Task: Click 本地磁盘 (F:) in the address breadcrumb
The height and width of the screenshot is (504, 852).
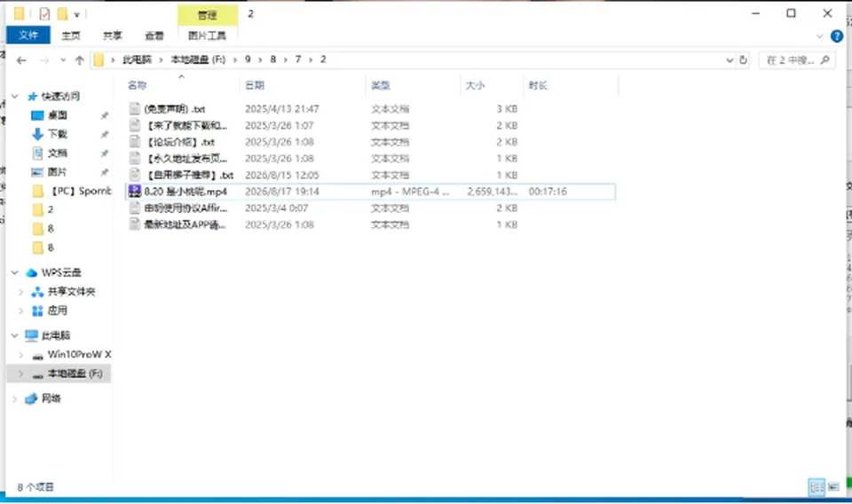Action: click(x=198, y=59)
